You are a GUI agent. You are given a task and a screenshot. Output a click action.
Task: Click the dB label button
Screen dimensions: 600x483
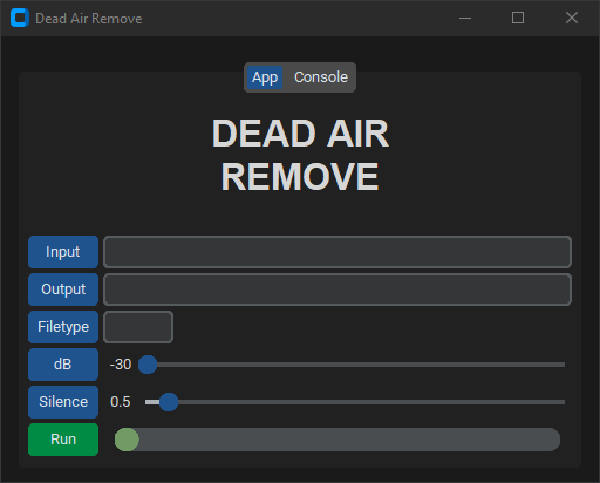pyautogui.click(x=63, y=364)
